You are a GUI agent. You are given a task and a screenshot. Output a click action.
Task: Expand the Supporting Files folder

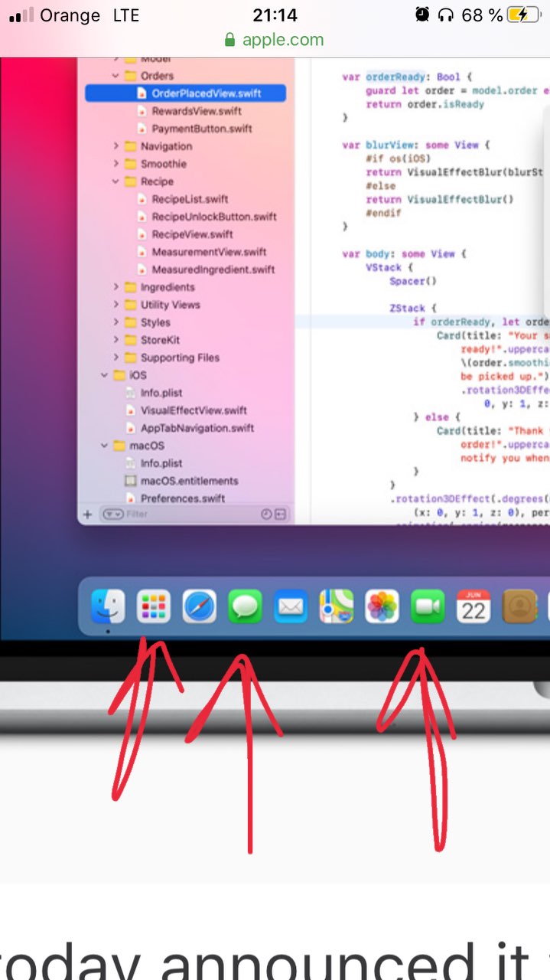[x=116, y=358]
